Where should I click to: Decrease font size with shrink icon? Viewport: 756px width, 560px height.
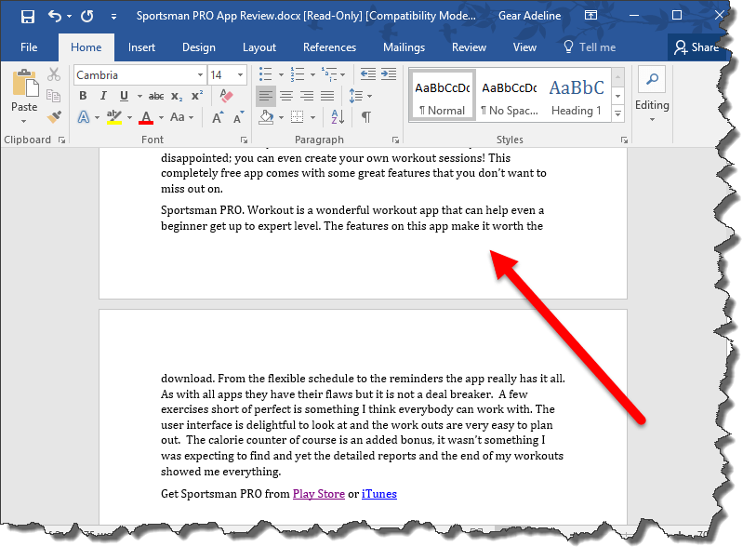(239, 117)
